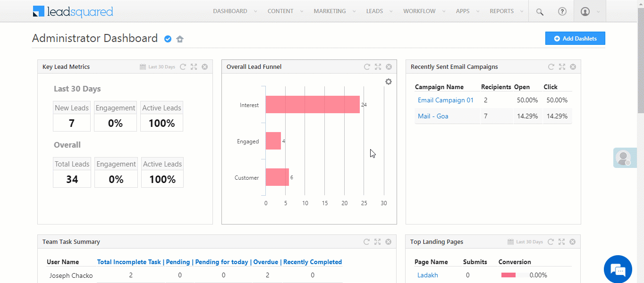Click the LeadSquared logo
The image size is (644, 283).
(x=73, y=11)
